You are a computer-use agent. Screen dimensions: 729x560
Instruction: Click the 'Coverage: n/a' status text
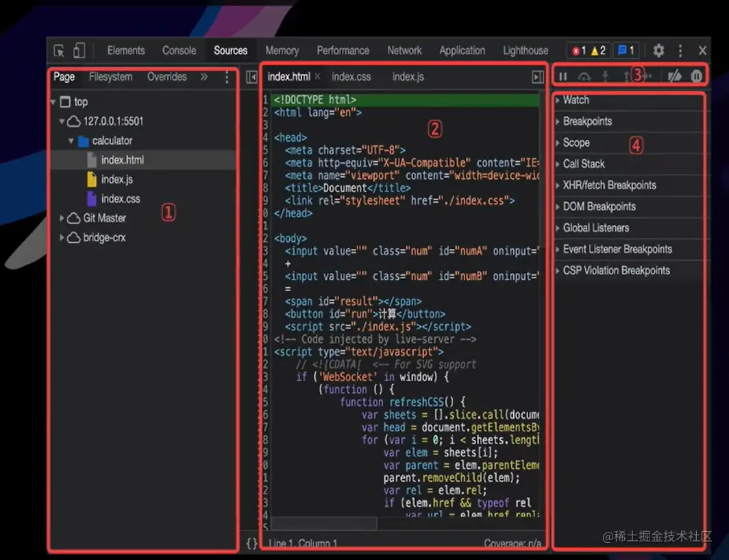512,544
